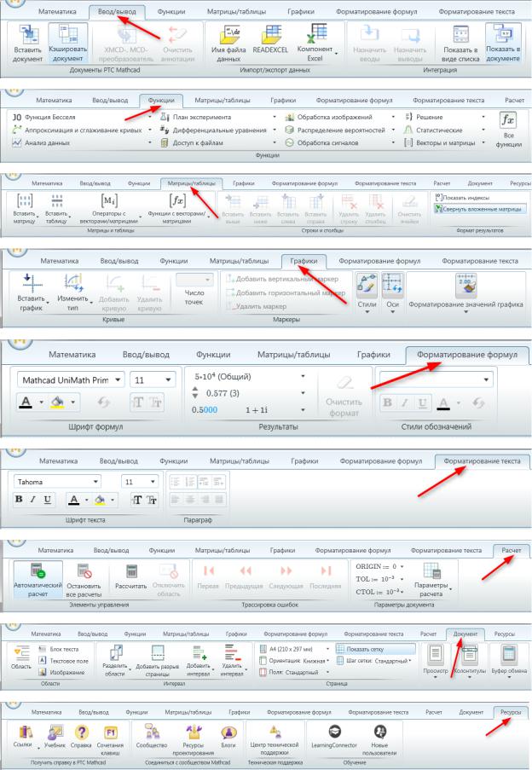Expand the Ориентация: Книжная dropdown
Image resolution: width=532 pixels, height=770 pixels.
click(x=328, y=661)
